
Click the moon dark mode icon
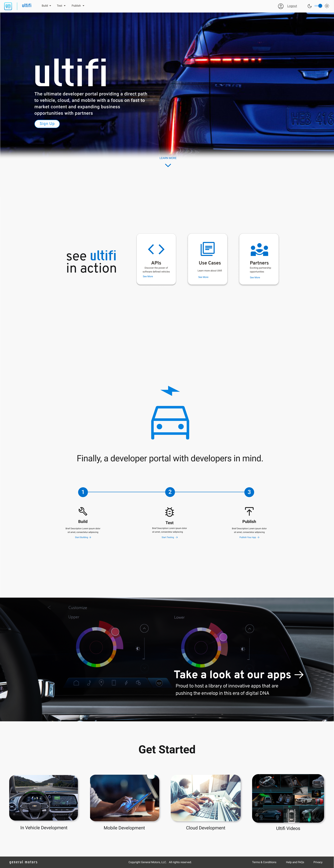[x=309, y=6]
